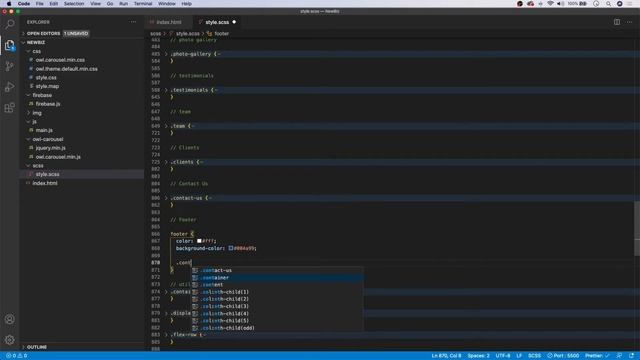This screenshot has height=360, width=640.
Task: Open style.map in explorer
Action: [x=47, y=87]
